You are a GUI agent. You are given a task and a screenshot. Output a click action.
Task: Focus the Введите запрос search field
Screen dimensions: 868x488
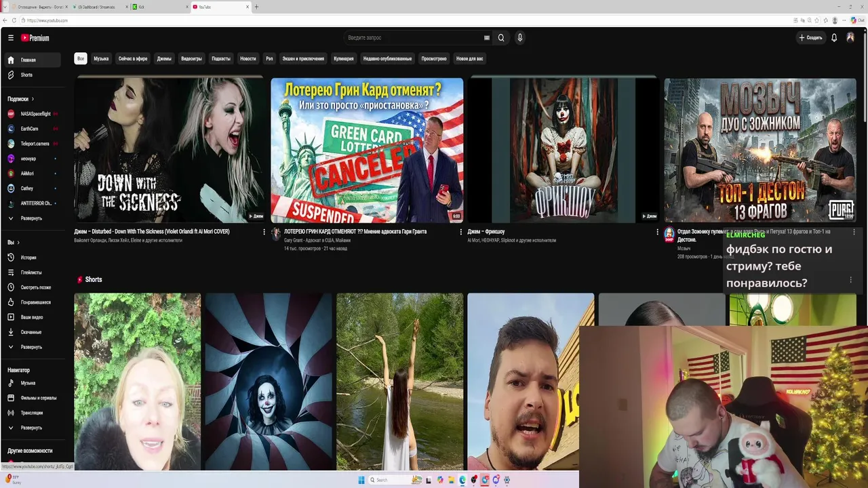point(414,38)
